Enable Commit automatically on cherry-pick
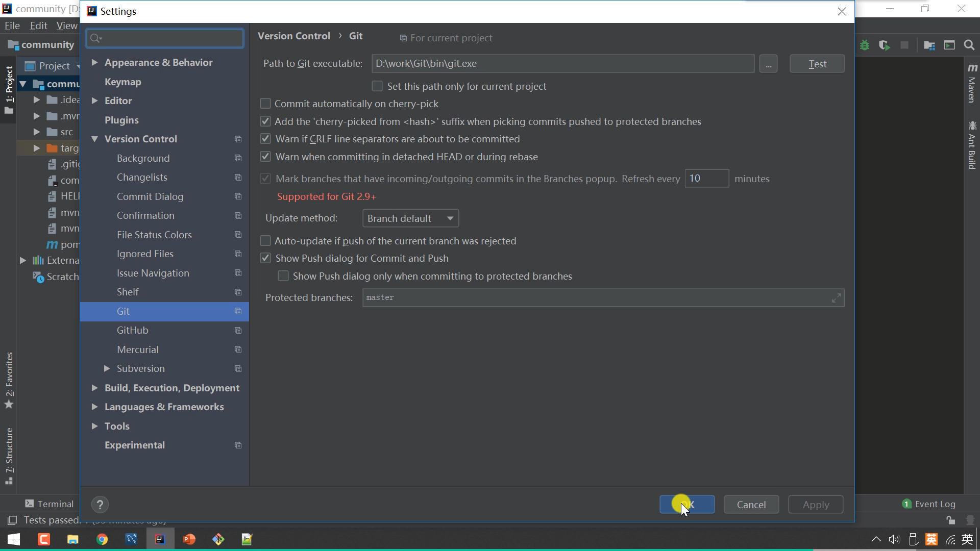980x551 pixels. (x=265, y=104)
